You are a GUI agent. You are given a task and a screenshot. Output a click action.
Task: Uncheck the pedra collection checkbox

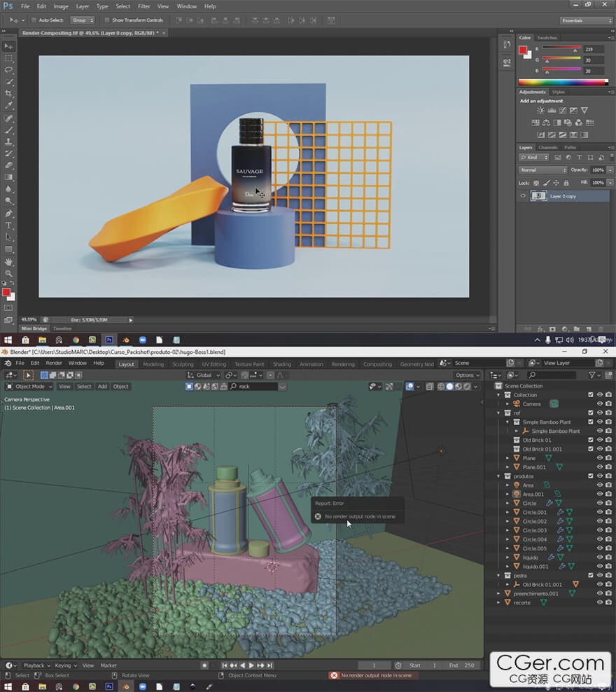(590, 576)
